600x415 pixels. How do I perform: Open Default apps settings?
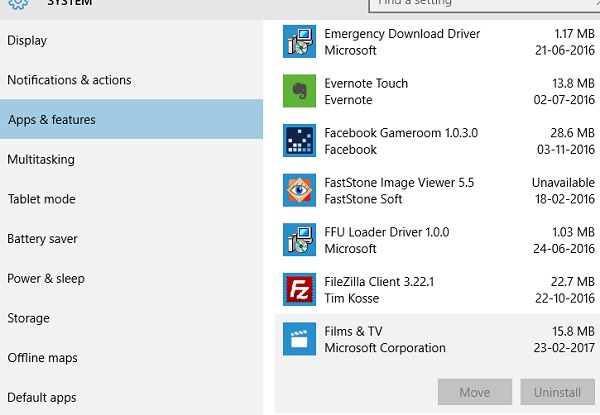(x=131, y=397)
